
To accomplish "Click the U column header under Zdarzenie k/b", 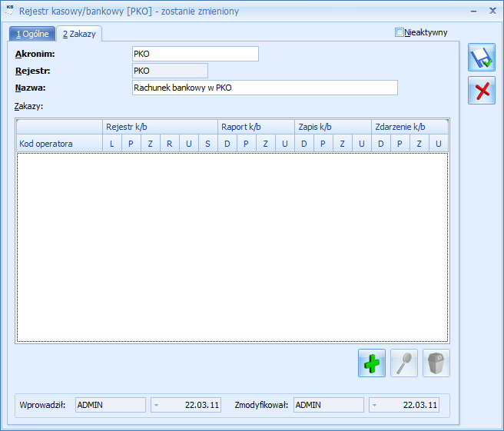I will pos(439,144).
